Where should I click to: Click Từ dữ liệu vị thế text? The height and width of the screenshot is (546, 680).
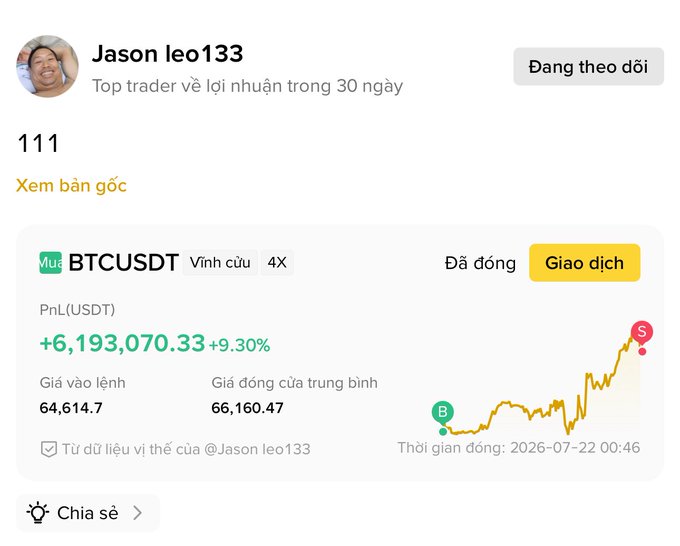point(186,449)
